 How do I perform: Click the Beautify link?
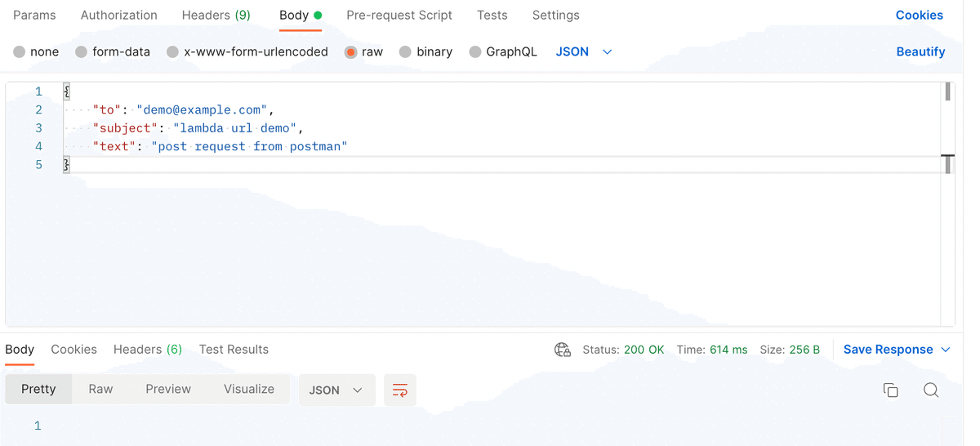tap(920, 51)
